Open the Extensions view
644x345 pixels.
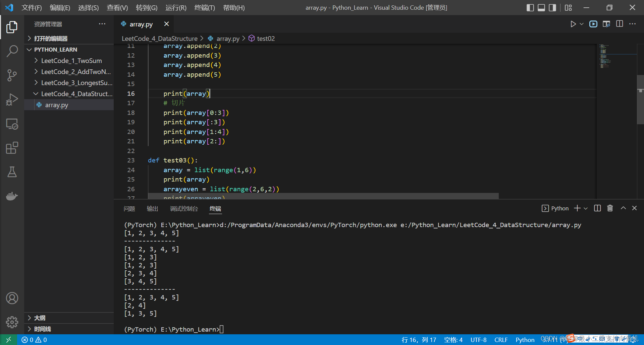pyautogui.click(x=12, y=148)
